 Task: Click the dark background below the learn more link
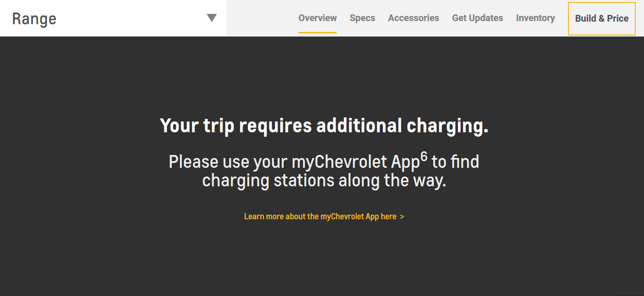324,257
